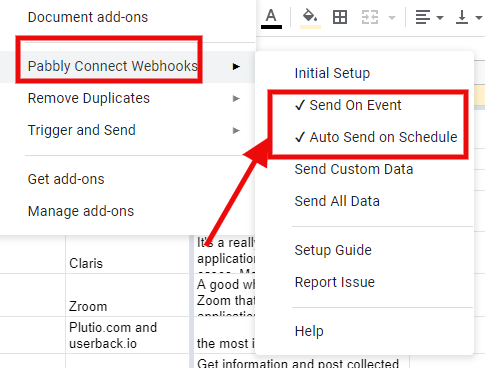This screenshot has width=485, height=368.
Task: Toggle Auto Send on Schedule option
Action: point(365,137)
